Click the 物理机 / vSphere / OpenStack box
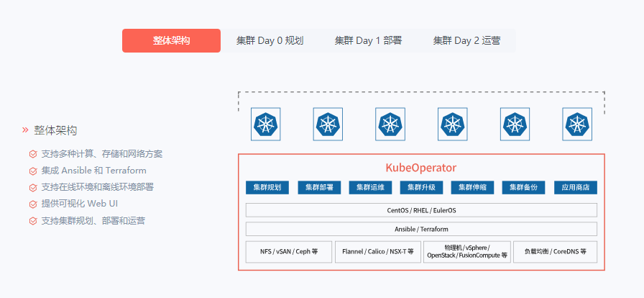The height and width of the screenshot is (298, 644). pyautogui.click(x=467, y=252)
